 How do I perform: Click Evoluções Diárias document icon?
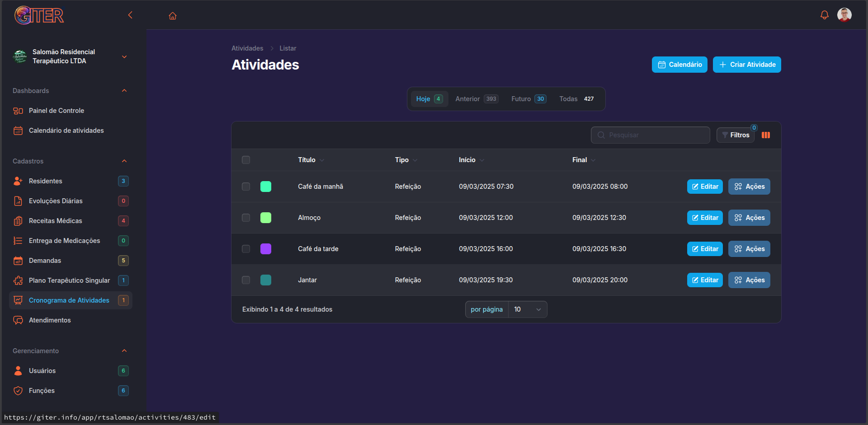[x=18, y=201]
